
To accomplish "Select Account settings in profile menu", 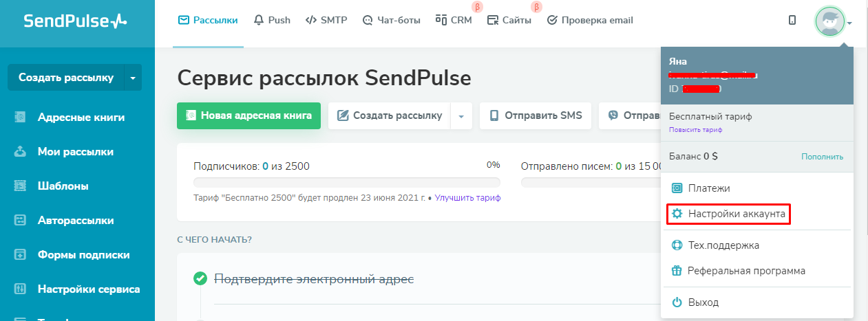I will tap(728, 214).
